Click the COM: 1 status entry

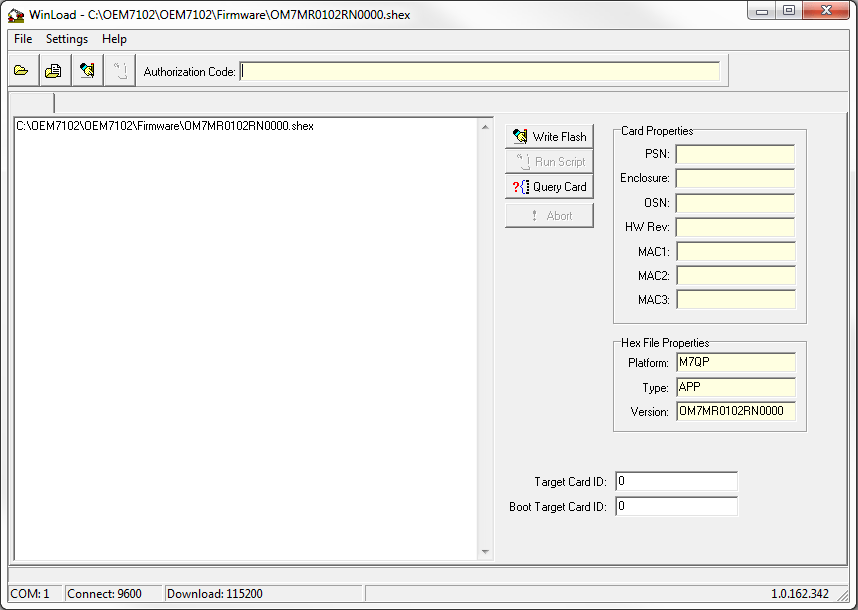(35, 594)
